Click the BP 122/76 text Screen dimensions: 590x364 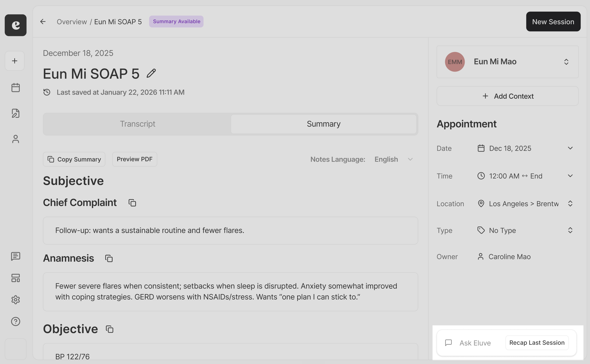72,357
